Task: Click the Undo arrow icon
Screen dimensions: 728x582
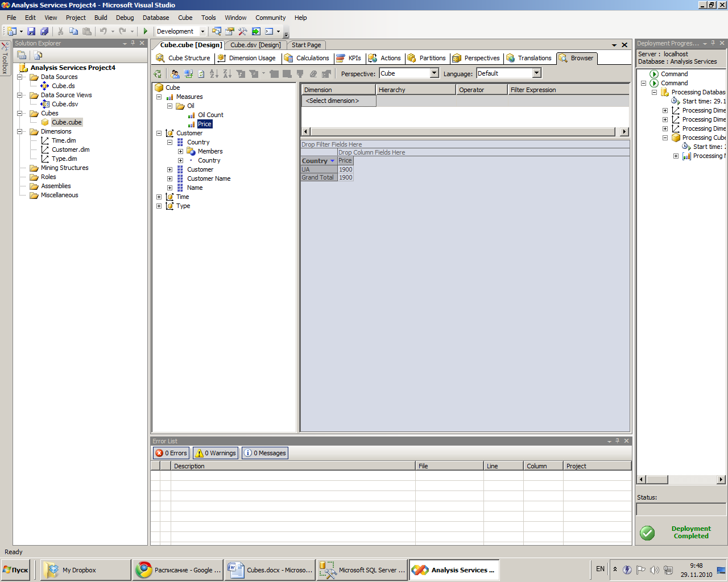Action: [x=103, y=31]
